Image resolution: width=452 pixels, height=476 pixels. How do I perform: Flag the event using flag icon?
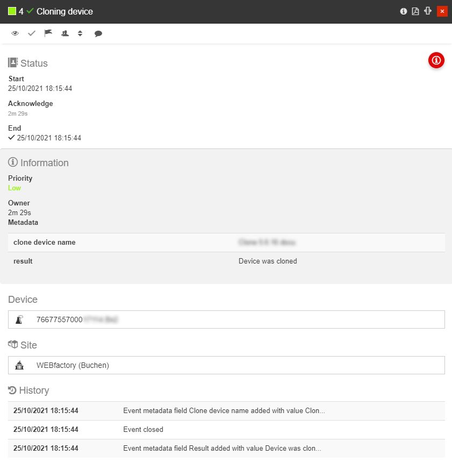[x=48, y=33]
